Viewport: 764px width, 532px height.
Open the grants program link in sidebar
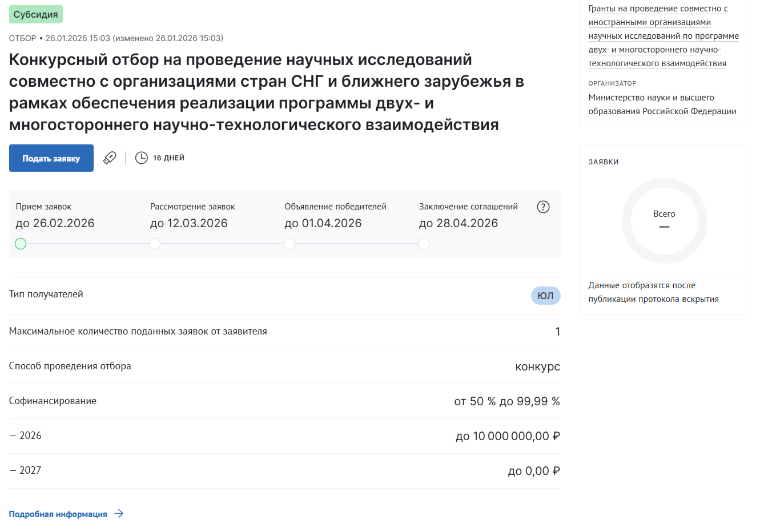[663, 36]
